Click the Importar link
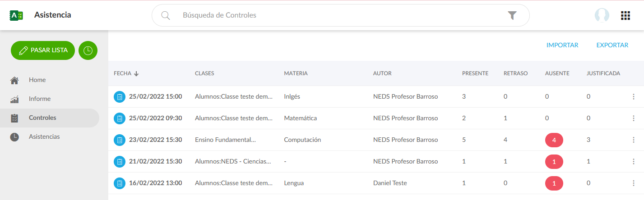This screenshot has width=644, height=200. tap(562, 45)
